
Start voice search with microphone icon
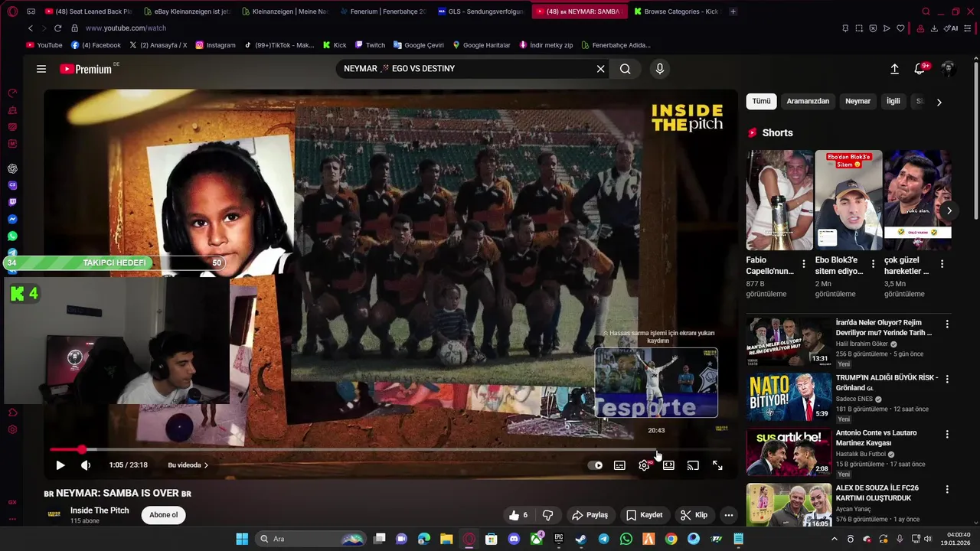[x=660, y=69]
